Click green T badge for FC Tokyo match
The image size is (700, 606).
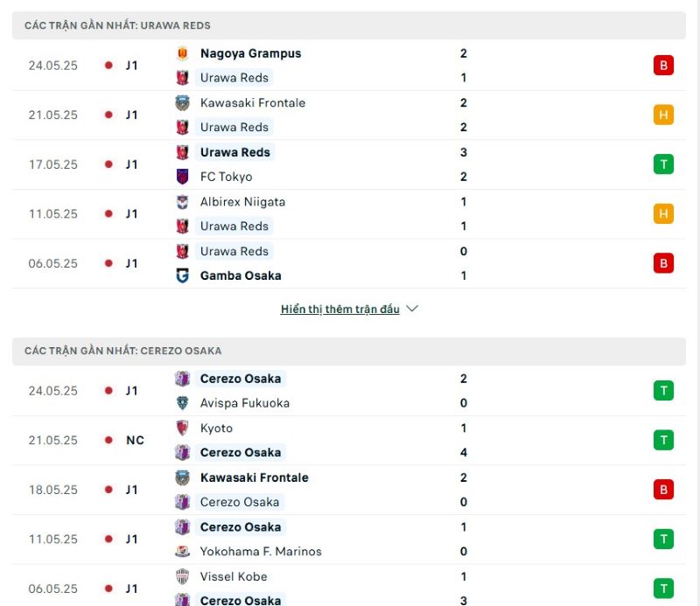[663, 164]
